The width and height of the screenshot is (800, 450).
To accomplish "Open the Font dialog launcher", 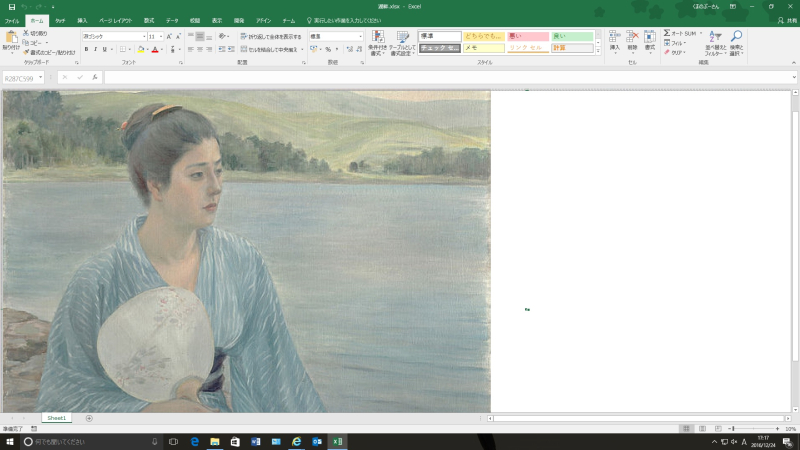I will [181, 63].
